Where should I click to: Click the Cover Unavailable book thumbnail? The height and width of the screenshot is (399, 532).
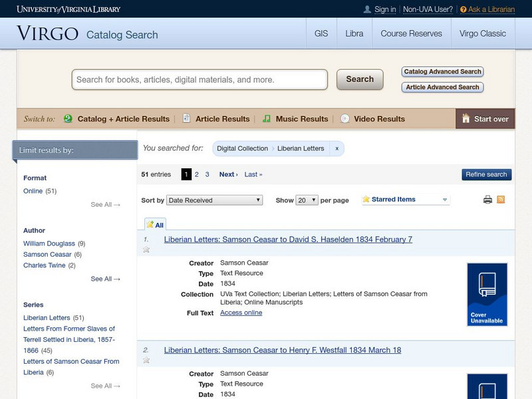coord(487,294)
